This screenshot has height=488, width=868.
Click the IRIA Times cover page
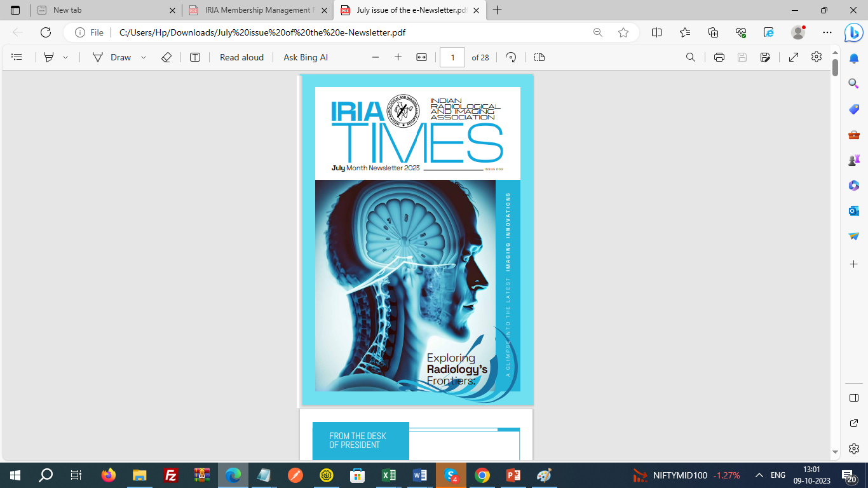click(417, 240)
